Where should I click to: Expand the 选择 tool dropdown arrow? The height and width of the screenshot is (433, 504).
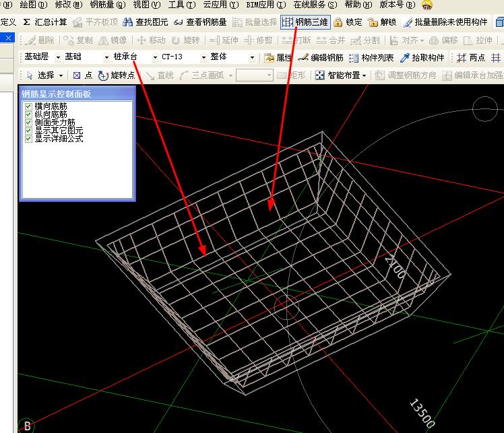point(61,76)
